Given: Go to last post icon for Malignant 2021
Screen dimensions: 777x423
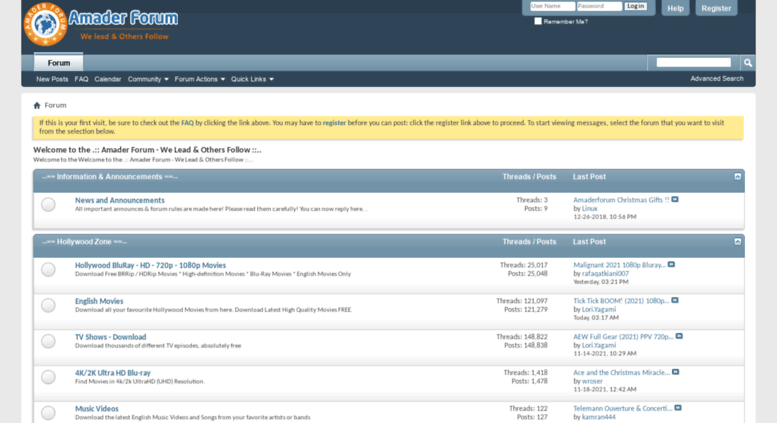Looking at the screenshot, I should pos(671,265).
